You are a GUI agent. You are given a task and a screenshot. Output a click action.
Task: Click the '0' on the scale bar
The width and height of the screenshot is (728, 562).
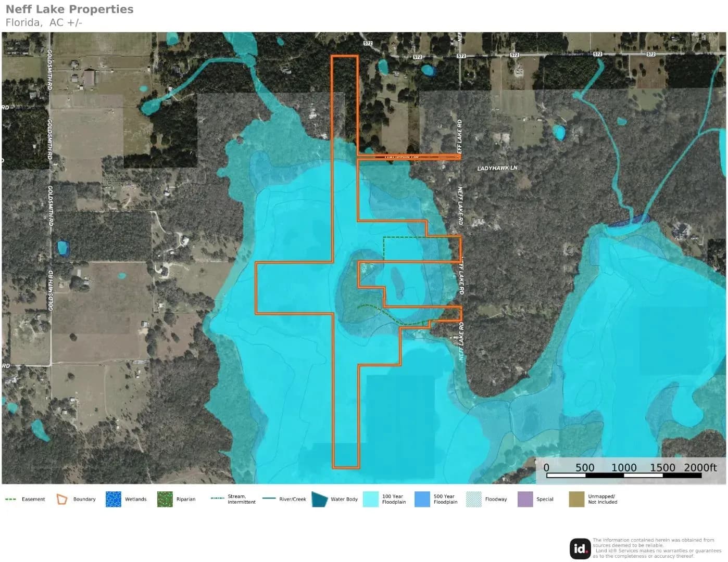point(546,467)
